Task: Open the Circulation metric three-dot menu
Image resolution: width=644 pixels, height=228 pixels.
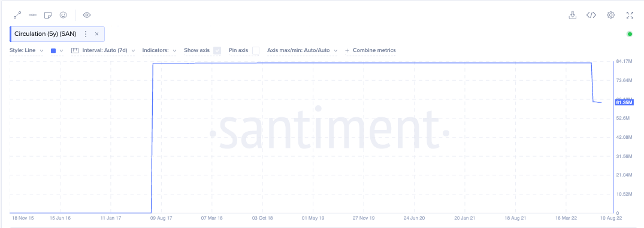Action: 86,34
